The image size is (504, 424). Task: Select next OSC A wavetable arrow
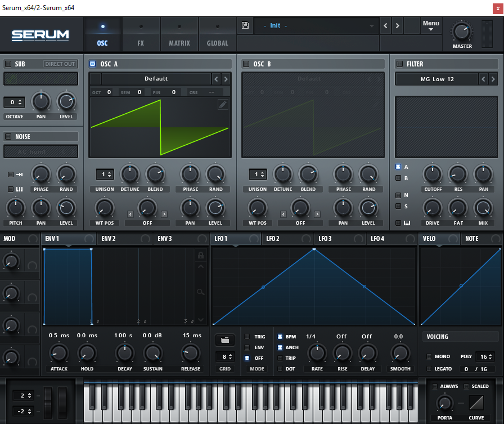click(226, 79)
